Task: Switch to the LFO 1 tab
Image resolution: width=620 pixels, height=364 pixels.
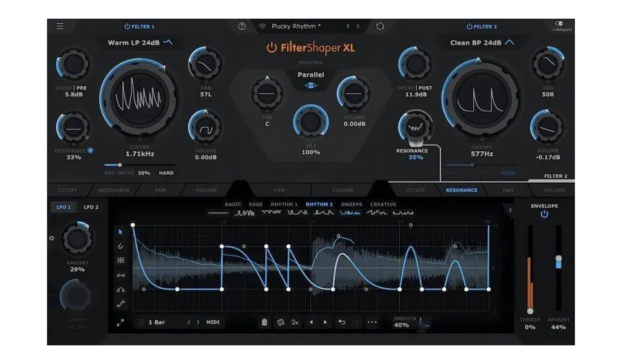Action: coord(64,207)
